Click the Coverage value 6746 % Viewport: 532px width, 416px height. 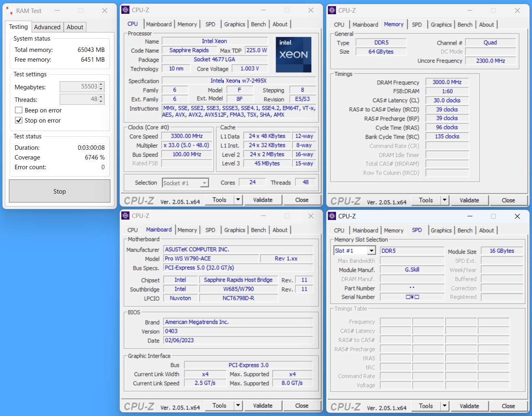tap(95, 157)
